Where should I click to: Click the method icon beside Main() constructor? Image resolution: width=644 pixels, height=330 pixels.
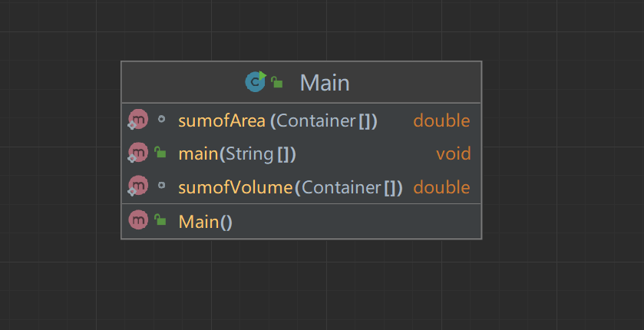(138, 221)
